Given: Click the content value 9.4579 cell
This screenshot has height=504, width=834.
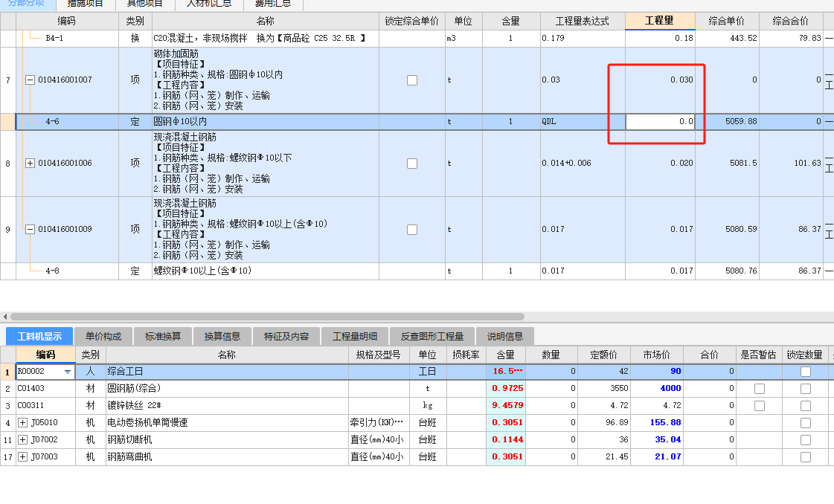Looking at the screenshot, I should point(505,406).
